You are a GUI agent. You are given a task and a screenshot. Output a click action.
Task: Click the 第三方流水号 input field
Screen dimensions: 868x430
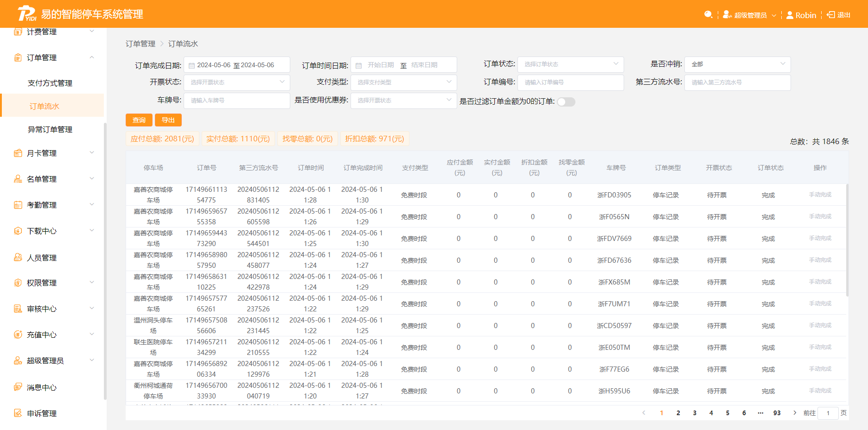pyautogui.click(x=737, y=82)
